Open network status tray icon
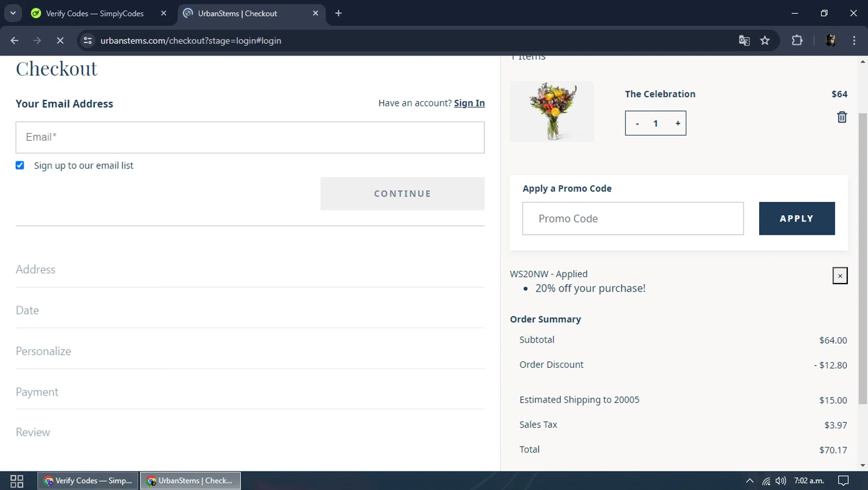The image size is (868, 490). (766, 481)
